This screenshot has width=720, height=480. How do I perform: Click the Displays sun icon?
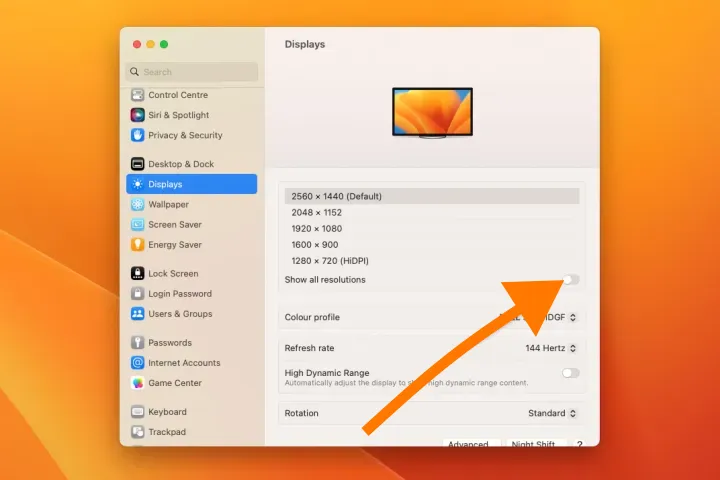(x=137, y=184)
